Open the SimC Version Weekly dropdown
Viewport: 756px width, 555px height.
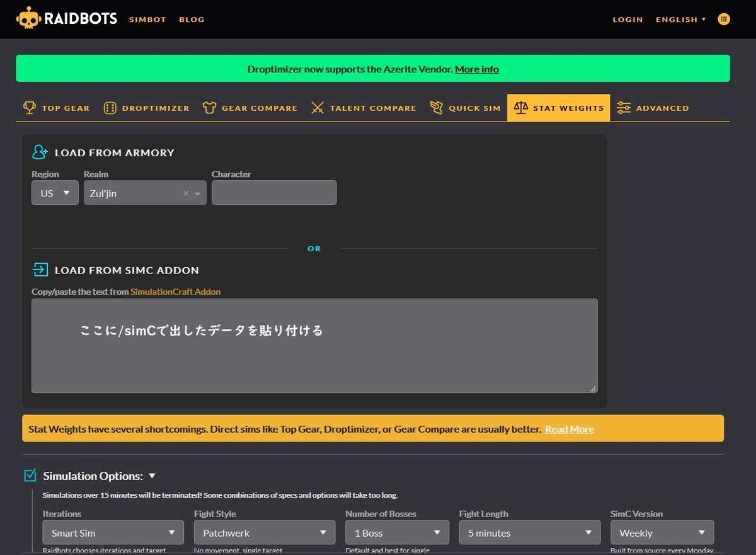[x=662, y=532]
